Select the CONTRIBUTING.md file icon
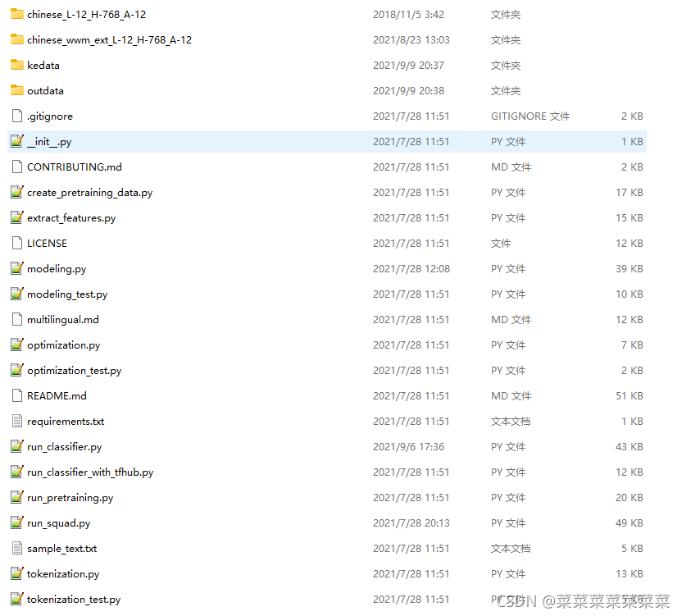682x616 pixels. coord(17,167)
